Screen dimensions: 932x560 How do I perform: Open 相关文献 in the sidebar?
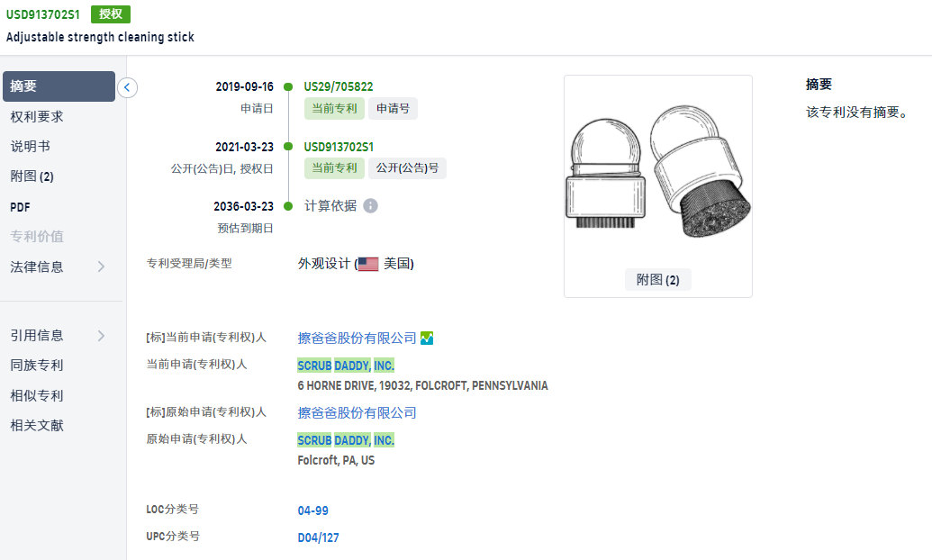tap(37, 425)
